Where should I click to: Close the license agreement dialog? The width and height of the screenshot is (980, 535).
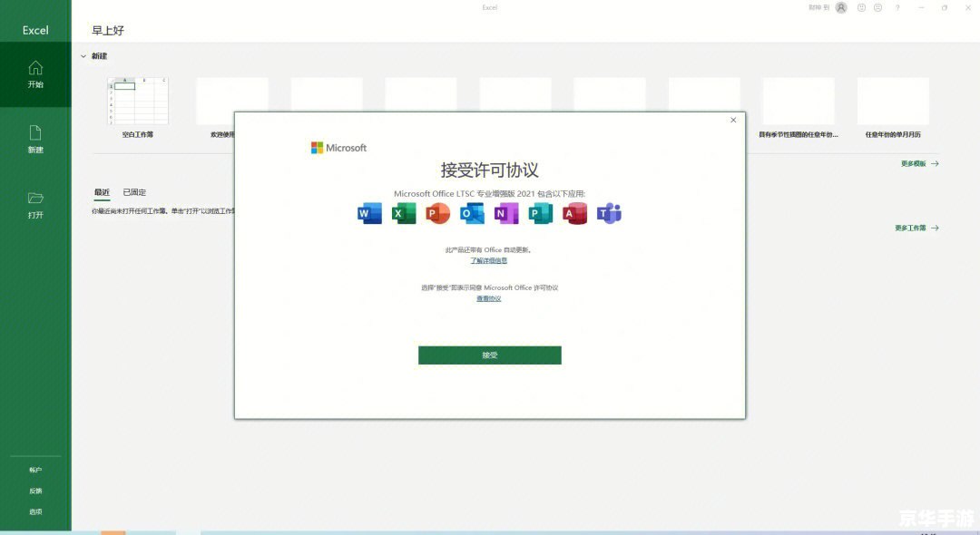tap(733, 120)
